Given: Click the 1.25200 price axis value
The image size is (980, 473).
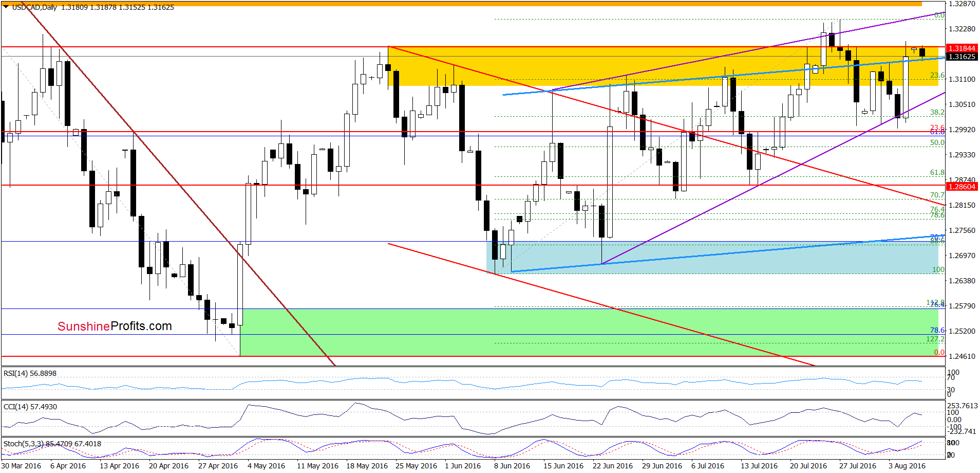Looking at the screenshot, I should click(x=962, y=331).
